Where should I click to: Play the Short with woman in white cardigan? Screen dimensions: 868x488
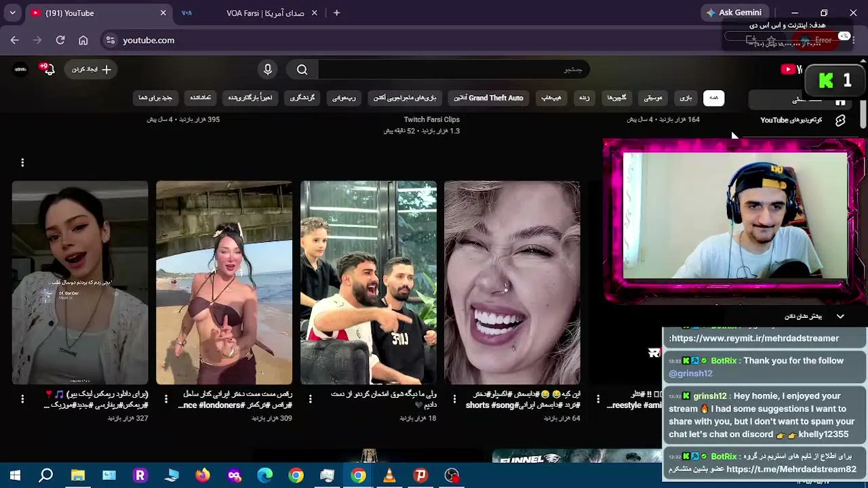click(x=80, y=283)
